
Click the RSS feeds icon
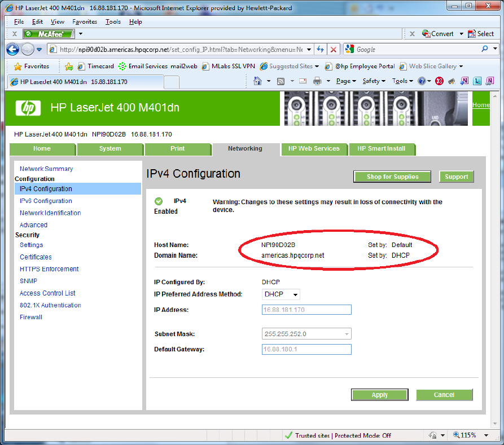coord(281,81)
